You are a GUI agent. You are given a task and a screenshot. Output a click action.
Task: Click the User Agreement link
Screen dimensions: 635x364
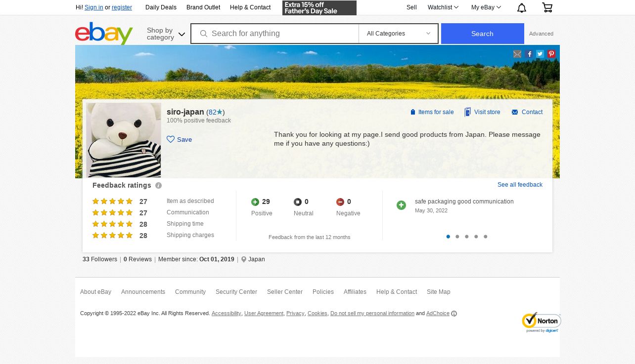(264, 314)
